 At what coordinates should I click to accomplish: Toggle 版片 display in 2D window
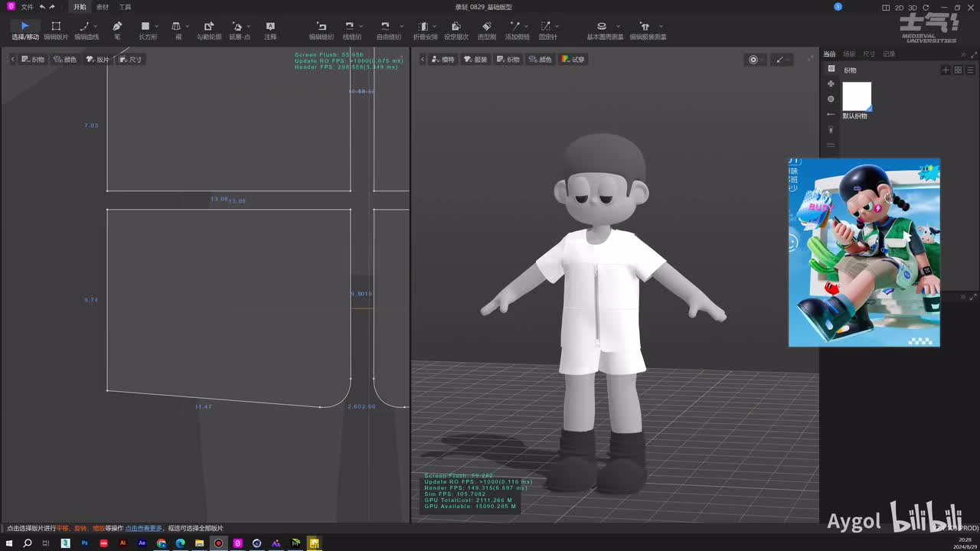click(98, 59)
